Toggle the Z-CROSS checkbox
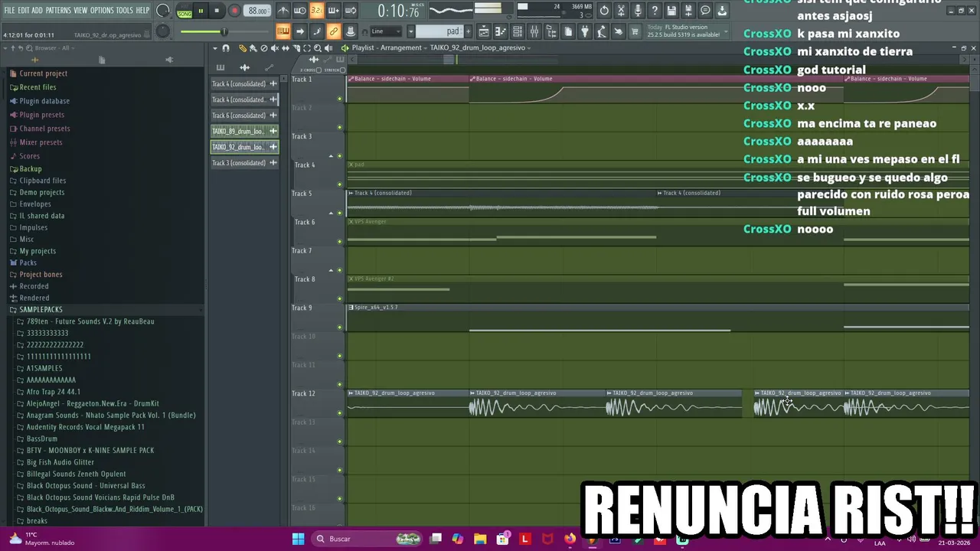980x551 pixels. tap(320, 70)
